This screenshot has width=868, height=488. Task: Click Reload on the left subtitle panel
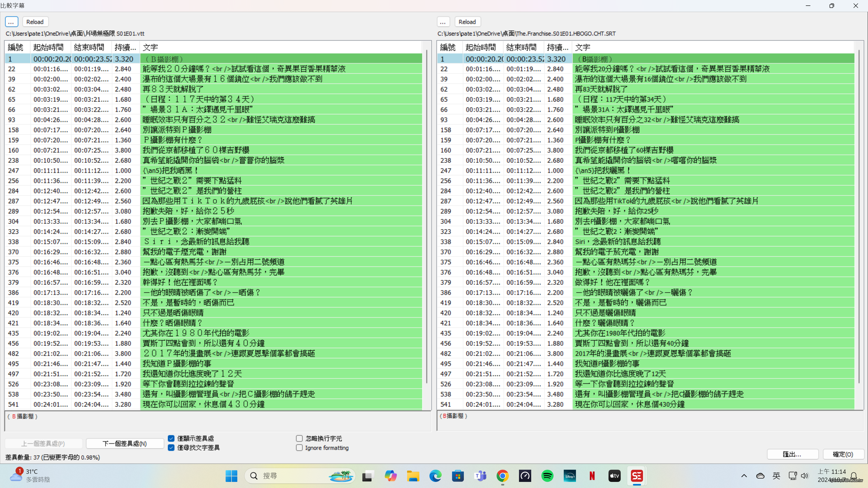click(x=35, y=21)
